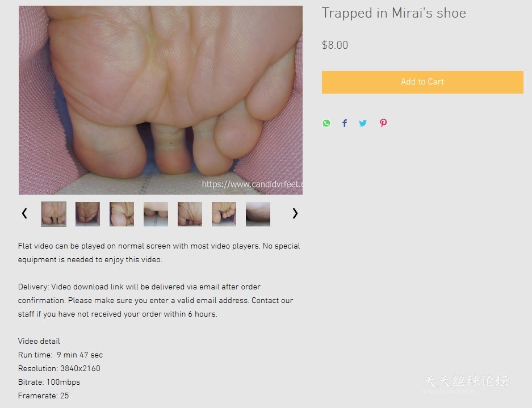Click the $8.00 price label
Viewport: 532px width, 408px height.
pyautogui.click(x=335, y=45)
